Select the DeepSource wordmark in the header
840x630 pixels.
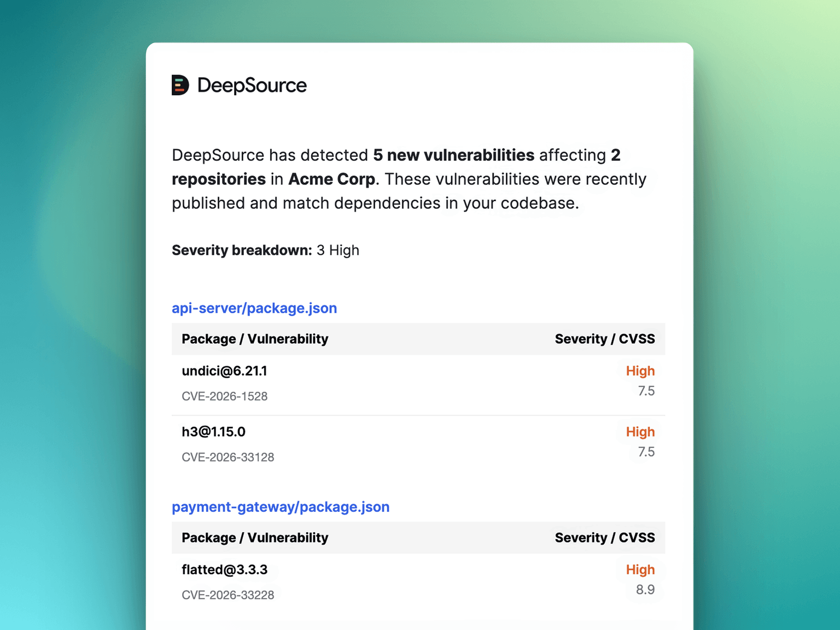point(253,85)
